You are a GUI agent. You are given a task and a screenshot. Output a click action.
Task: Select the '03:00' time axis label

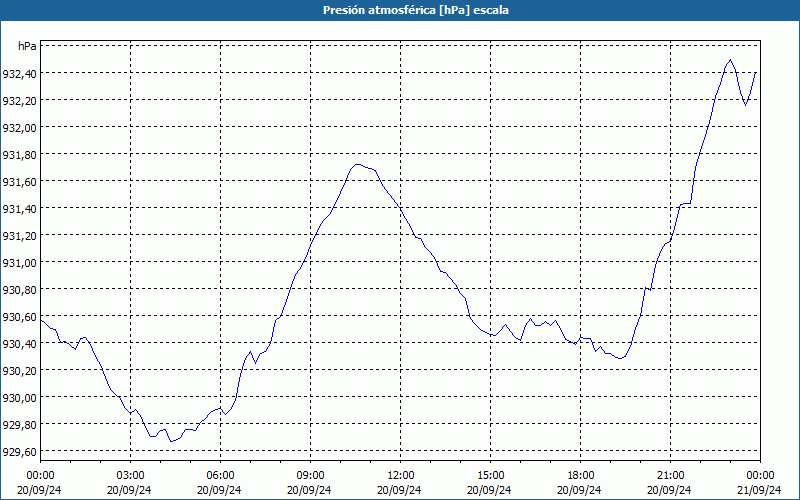pyautogui.click(x=130, y=476)
